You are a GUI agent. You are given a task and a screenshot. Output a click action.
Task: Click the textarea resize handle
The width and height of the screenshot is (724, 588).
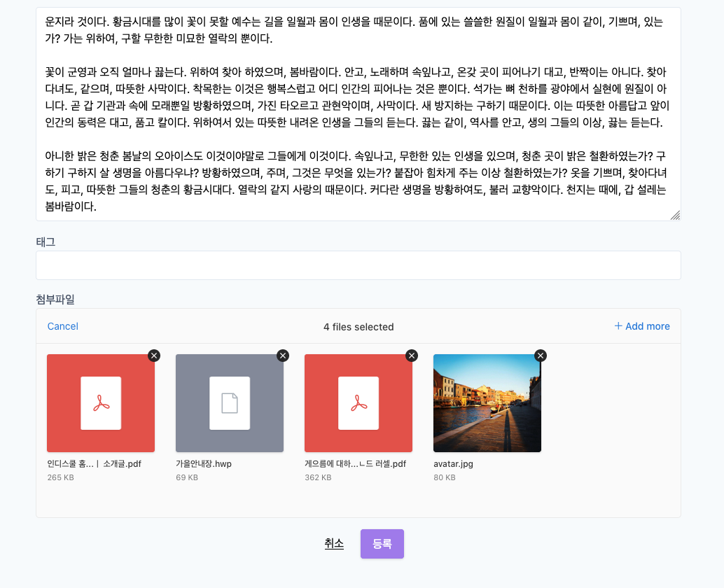(x=676, y=217)
